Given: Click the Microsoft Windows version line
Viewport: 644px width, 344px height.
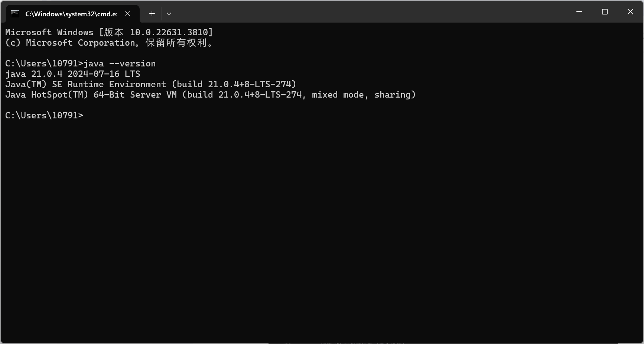Looking at the screenshot, I should click(x=109, y=32).
